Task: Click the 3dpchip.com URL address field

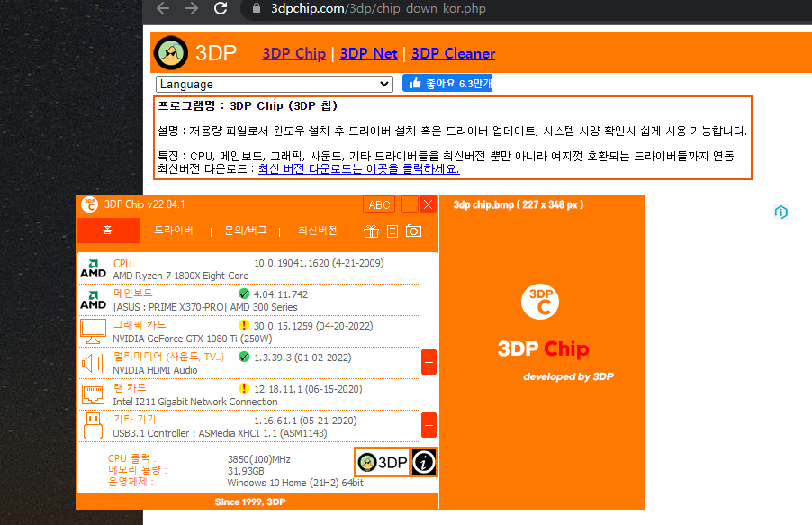Action: 378,9
